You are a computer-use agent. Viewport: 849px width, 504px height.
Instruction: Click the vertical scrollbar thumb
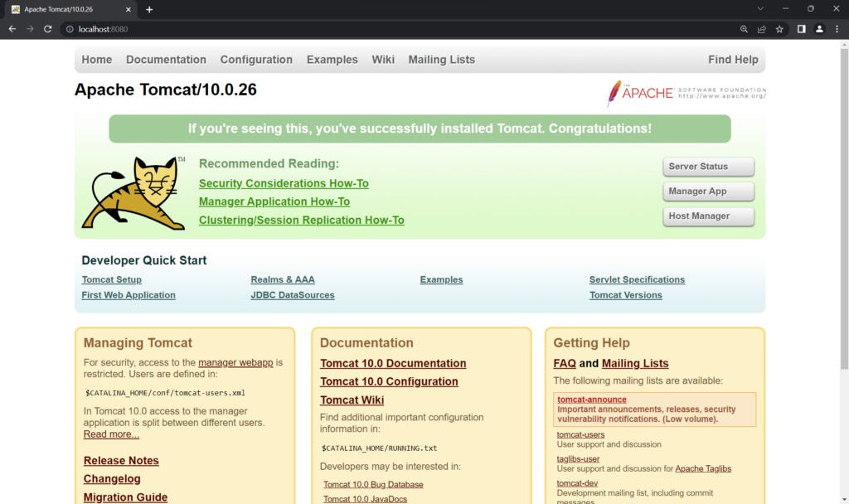pyautogui.click(x=844, y=210)
